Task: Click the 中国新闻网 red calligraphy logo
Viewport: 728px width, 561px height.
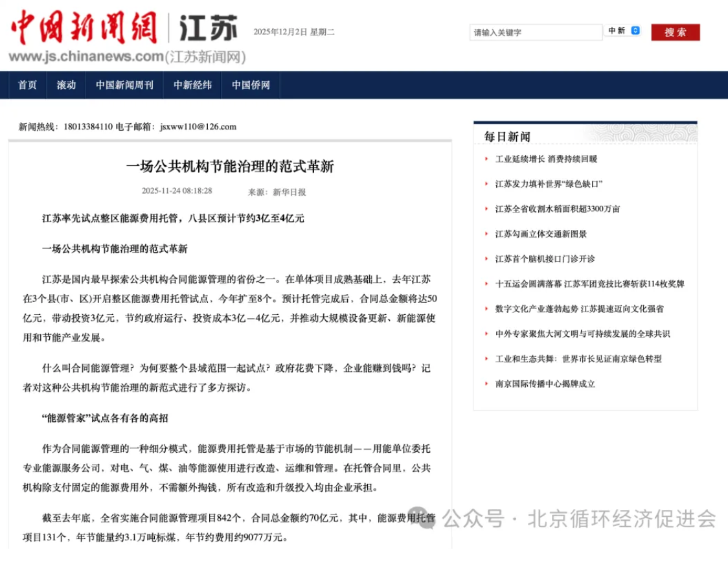Action: (84, 27)
